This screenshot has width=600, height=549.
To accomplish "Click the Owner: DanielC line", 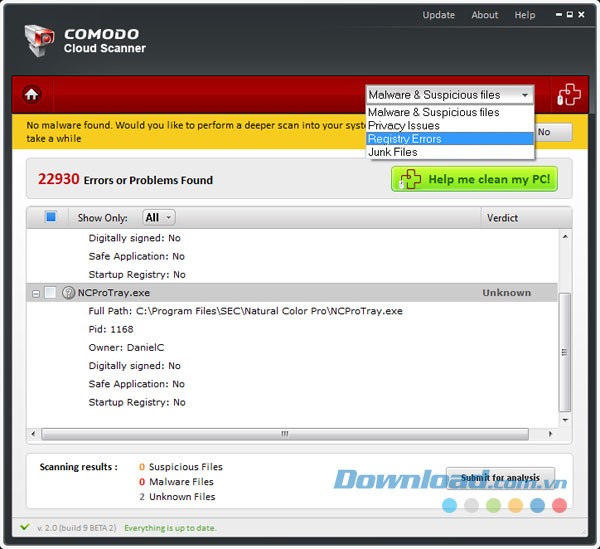I will pos(126,347).
